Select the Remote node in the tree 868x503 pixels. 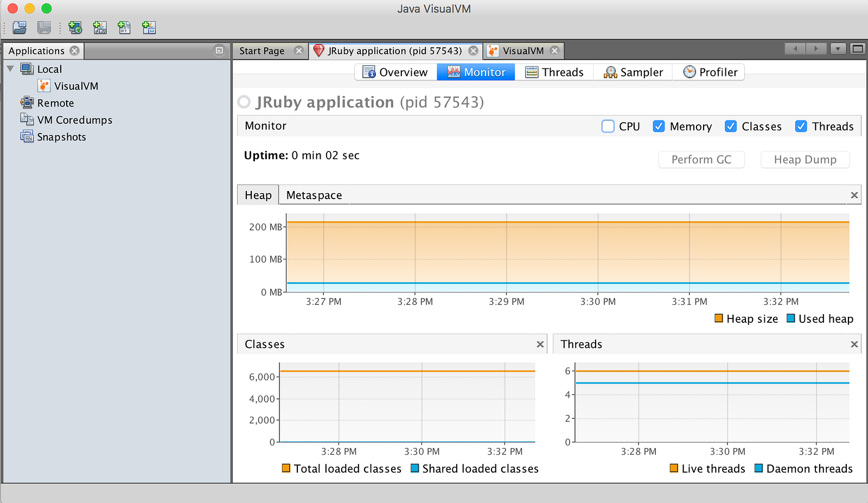pos(55,103)
